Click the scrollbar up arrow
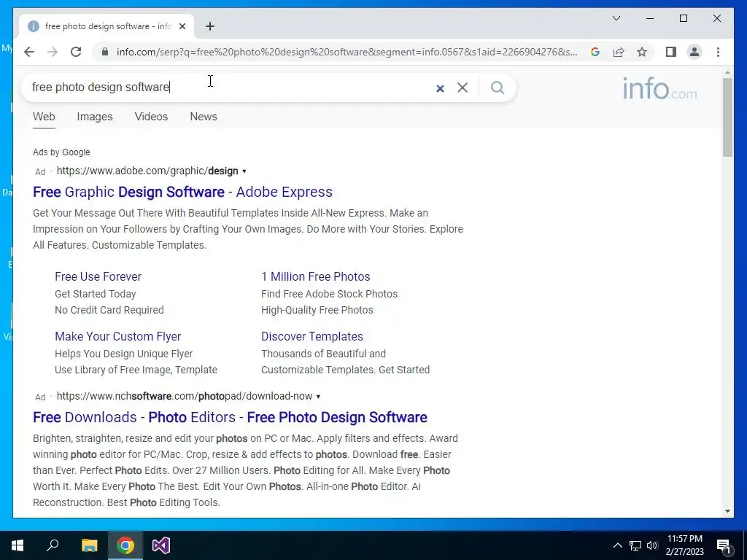The width and height of the screenshot is (747, 560). (727, 73)
